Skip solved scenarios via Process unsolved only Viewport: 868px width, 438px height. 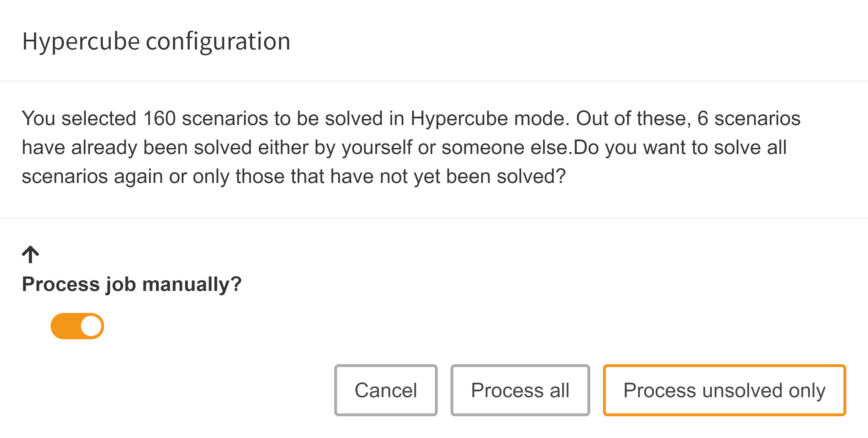(x=724, y=390)
